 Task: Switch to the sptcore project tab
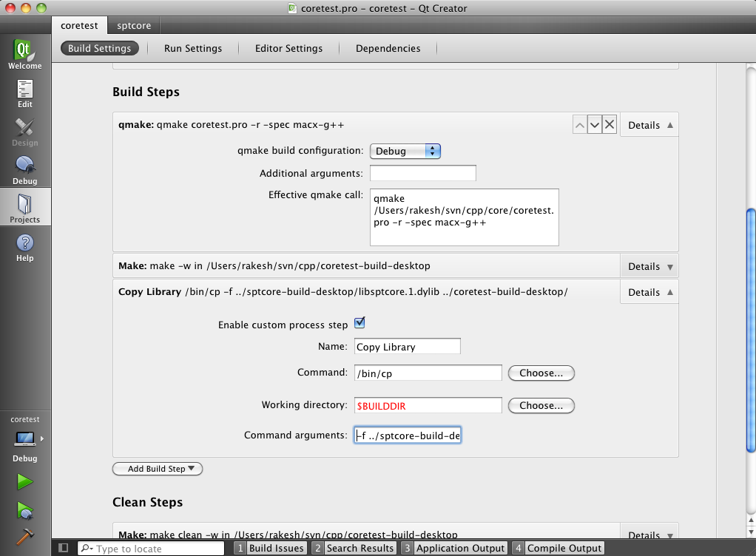point(134,26)
